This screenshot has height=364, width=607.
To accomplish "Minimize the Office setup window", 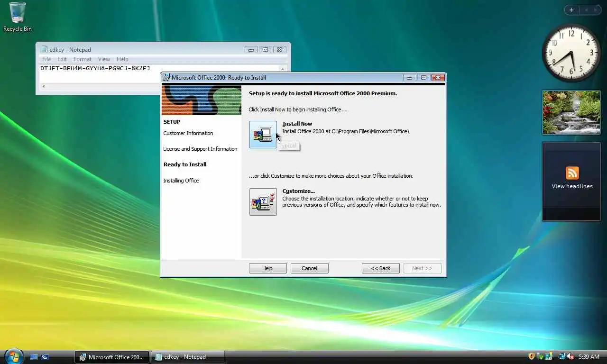I will (410, 78).
